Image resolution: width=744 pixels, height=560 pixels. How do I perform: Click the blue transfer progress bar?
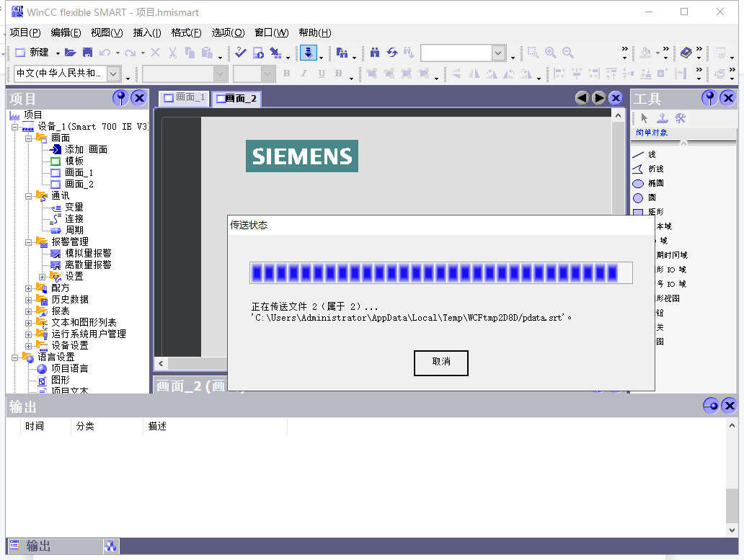(440, 273)
